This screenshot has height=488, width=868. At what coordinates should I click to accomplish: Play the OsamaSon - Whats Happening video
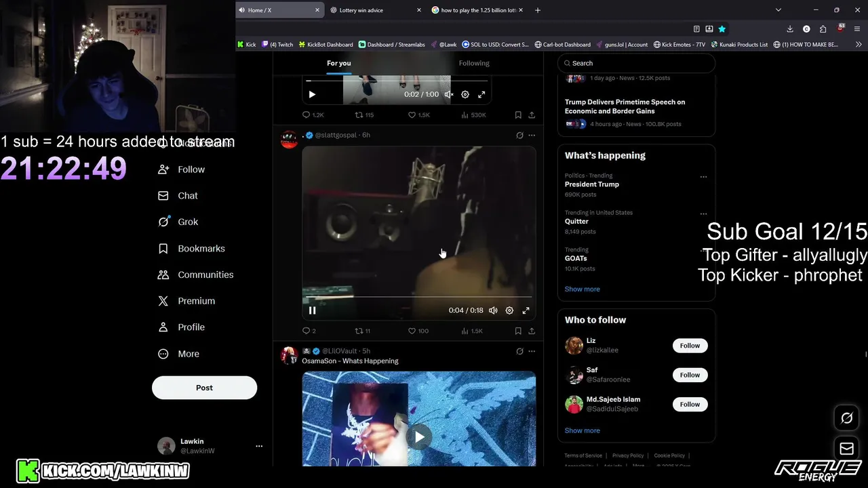tap(419, 437)
